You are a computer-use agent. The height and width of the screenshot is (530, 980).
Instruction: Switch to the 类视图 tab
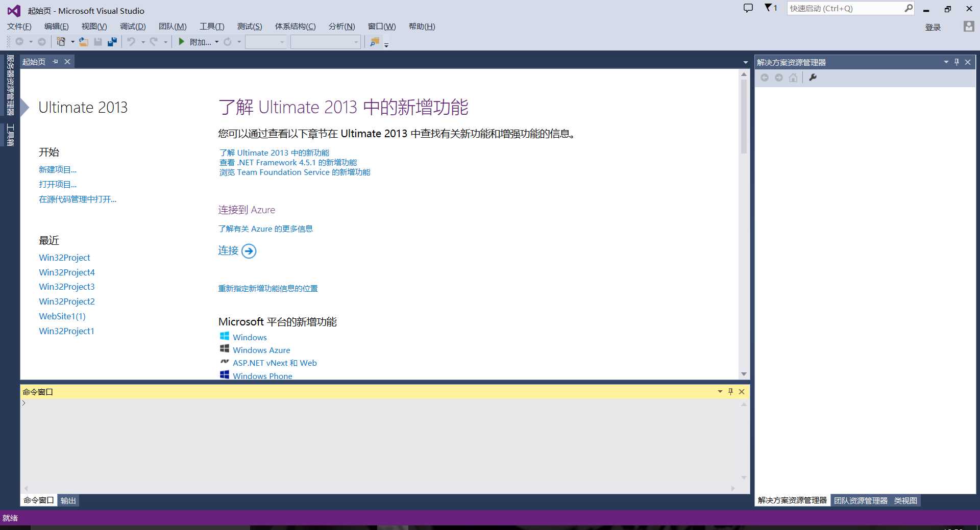click(x=905, y=500)
